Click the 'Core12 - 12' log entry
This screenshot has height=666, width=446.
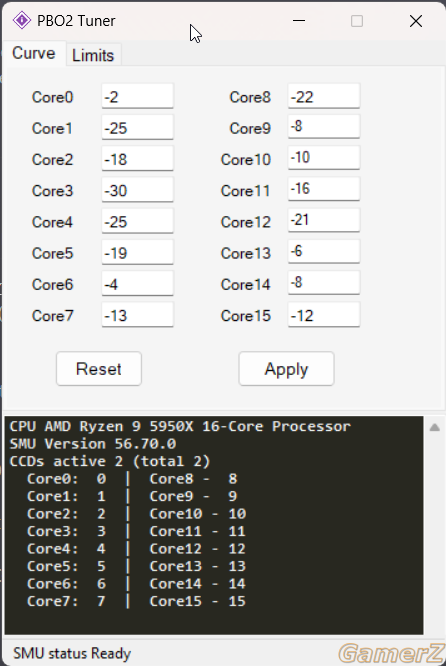(x=198, y=548)
